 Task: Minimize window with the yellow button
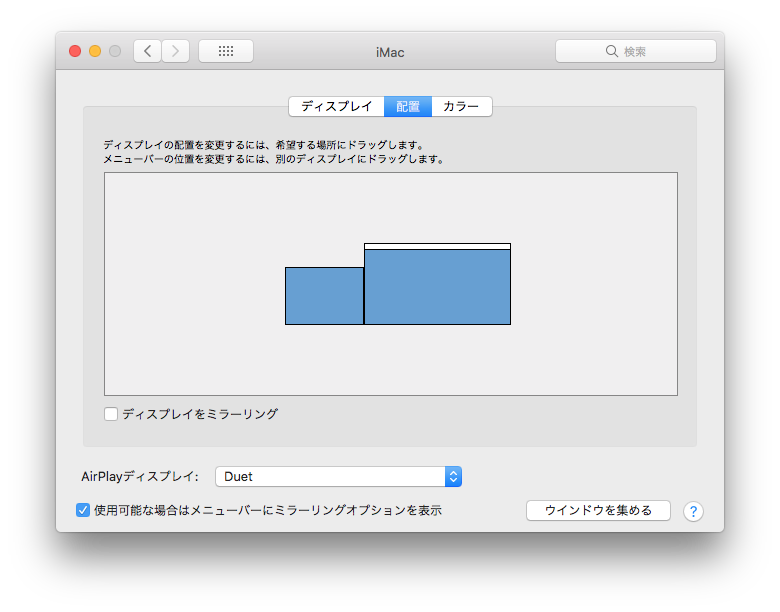(x=95, y=51)
